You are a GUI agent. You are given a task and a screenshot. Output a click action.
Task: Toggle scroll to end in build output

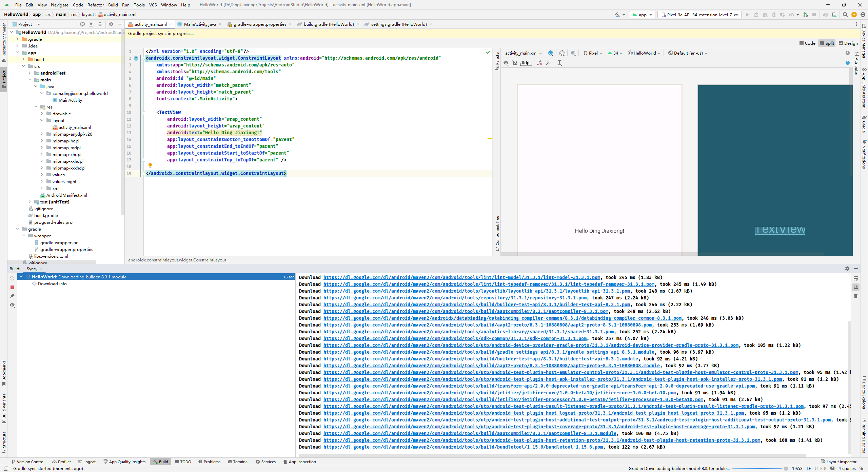856,287
